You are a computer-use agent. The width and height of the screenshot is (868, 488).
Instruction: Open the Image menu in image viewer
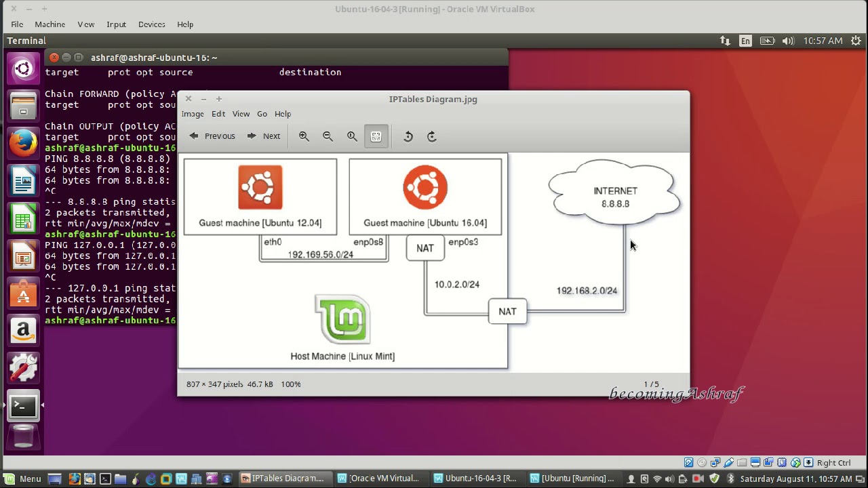click(x=193, y=114)
